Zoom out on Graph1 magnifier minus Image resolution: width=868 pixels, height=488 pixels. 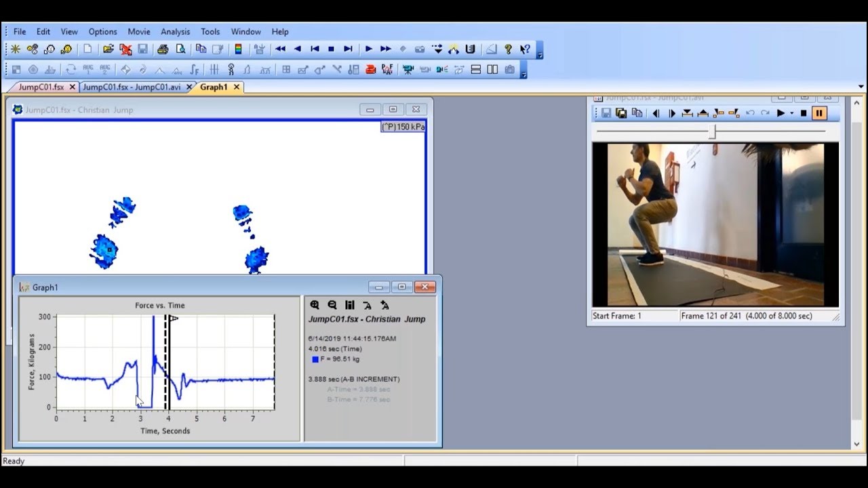(332, 306)
